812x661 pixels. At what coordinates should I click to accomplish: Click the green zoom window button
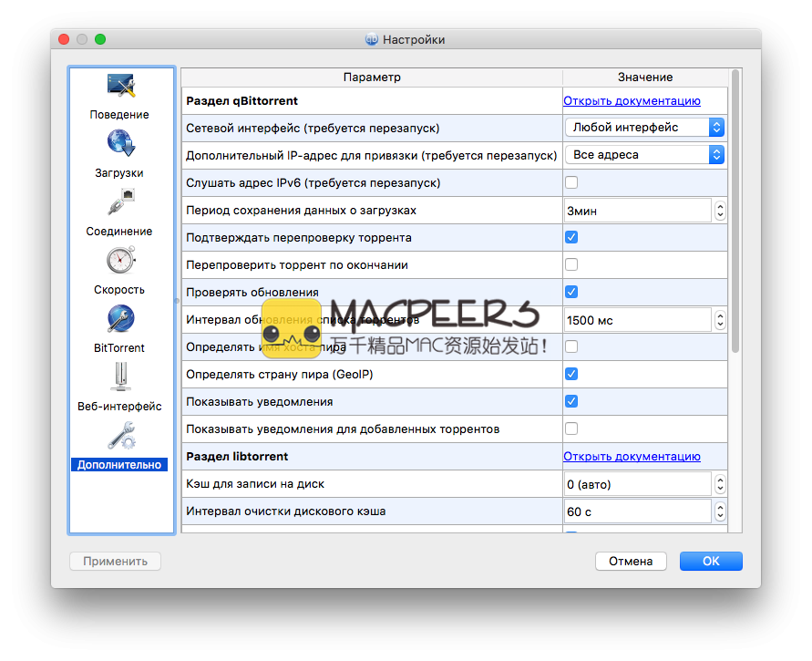coord(100,39)
